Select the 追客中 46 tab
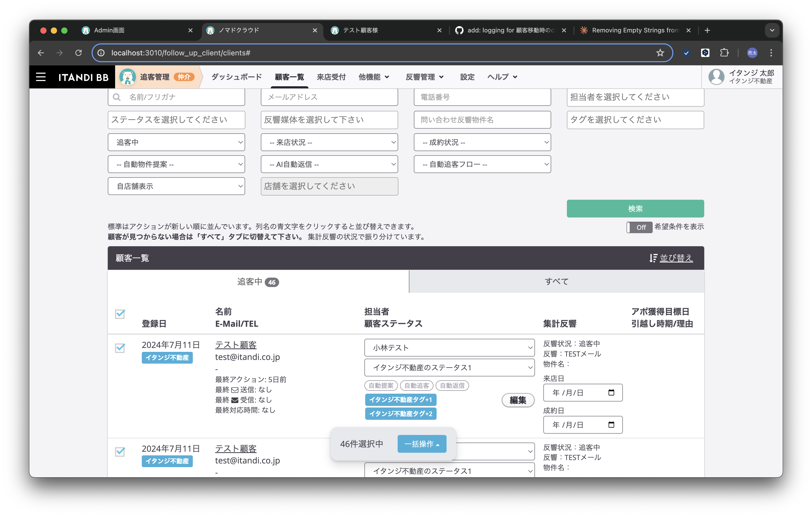The width and height of the screenshot is (812, 516). pyautogui.click(x=258, y=282)
